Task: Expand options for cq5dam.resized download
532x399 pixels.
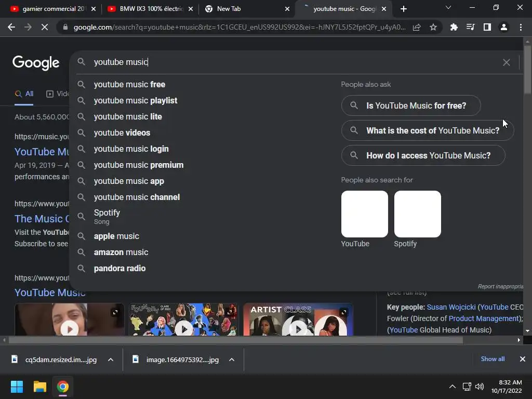Action: point(111,360)
